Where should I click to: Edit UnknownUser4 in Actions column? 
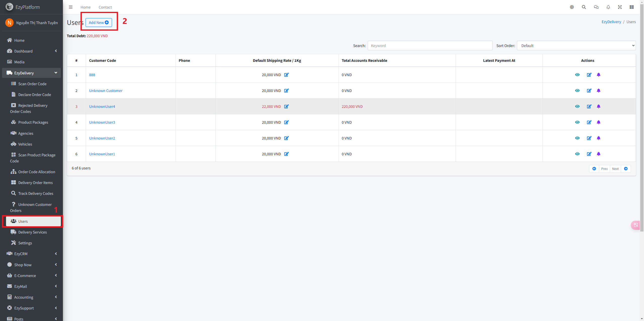[x=589, y=106]
